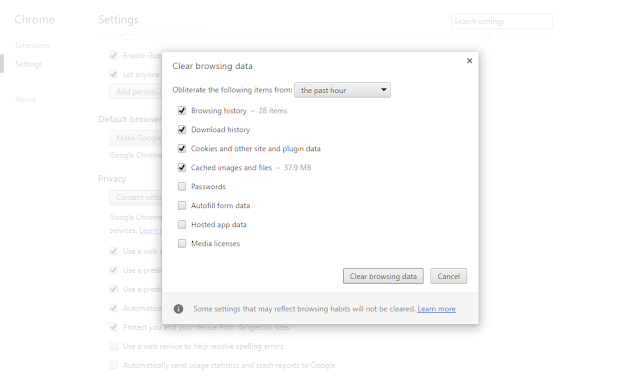Image resolution: width=640 pixels, height=376 pixels.
Task: Check the Hosted app data option
Action: pos(182,225)
